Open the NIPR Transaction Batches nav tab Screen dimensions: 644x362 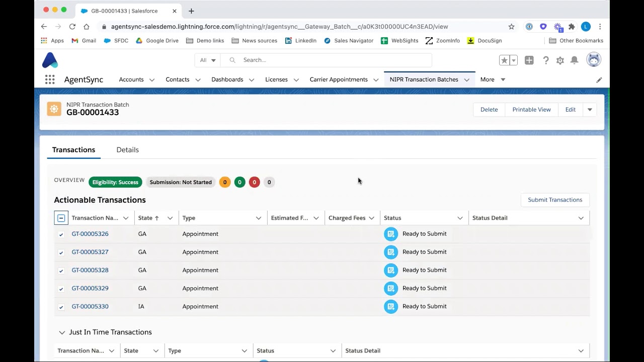click(x=424, y=79)
